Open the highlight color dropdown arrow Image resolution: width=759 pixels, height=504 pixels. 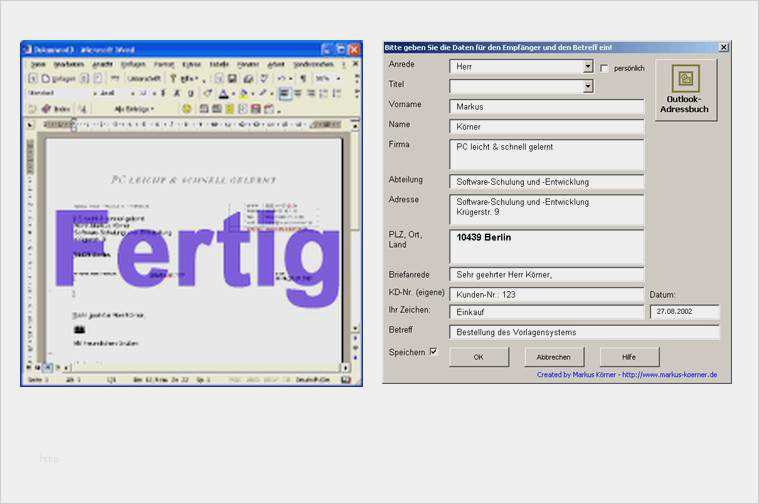[x=253, y=93]
